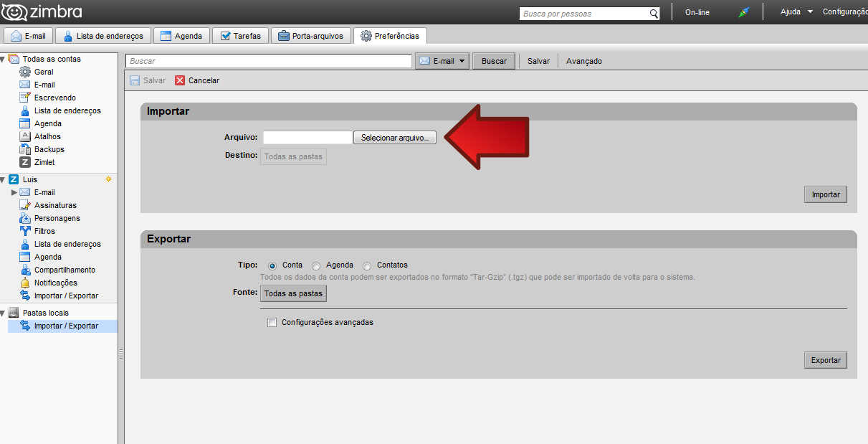
Task: Click the sidebar resize handle
Action: 121,354
